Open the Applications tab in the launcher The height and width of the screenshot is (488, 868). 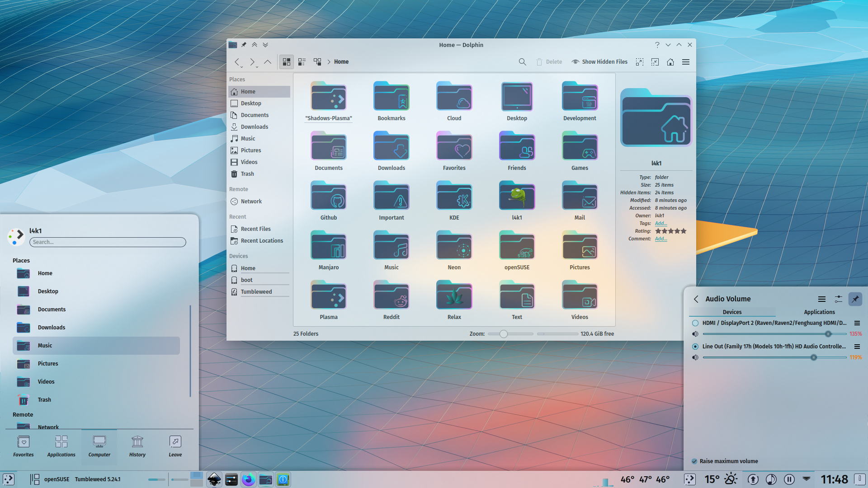pos(61,446)
